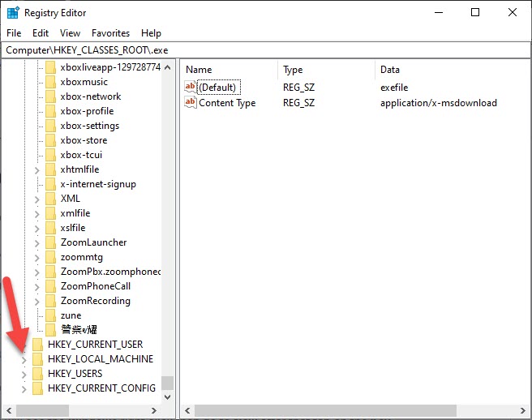The width and height of the screenshot is (532, 420).
Task: Open the File menu
Action: point(14,33)
